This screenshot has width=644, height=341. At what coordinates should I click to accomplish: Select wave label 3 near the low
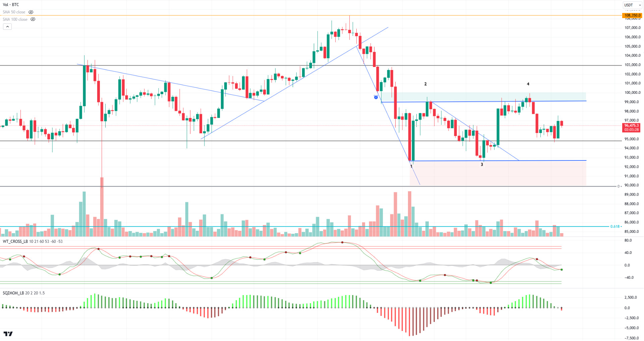(x=482, y=165)
